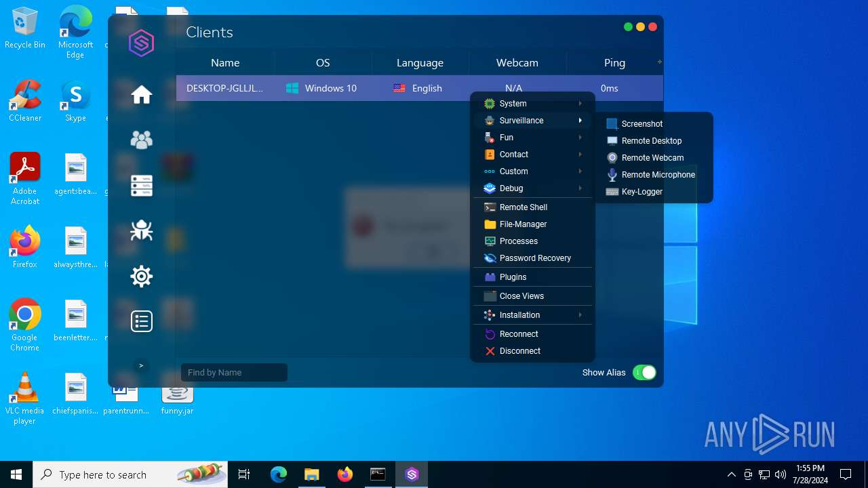
Task: Open the Windows Start menu
Action: pyautogui.click(x=16, y=474)
